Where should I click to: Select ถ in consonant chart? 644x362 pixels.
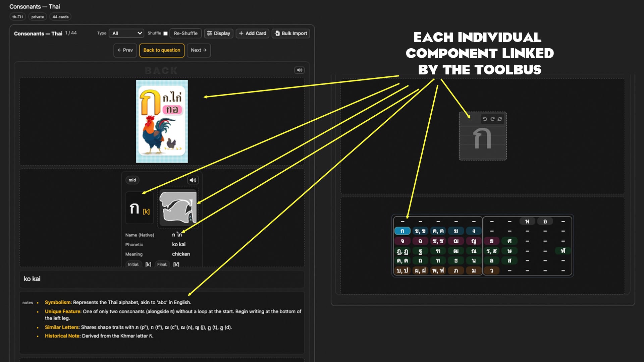pyautogui.click(x=420, y=260)
